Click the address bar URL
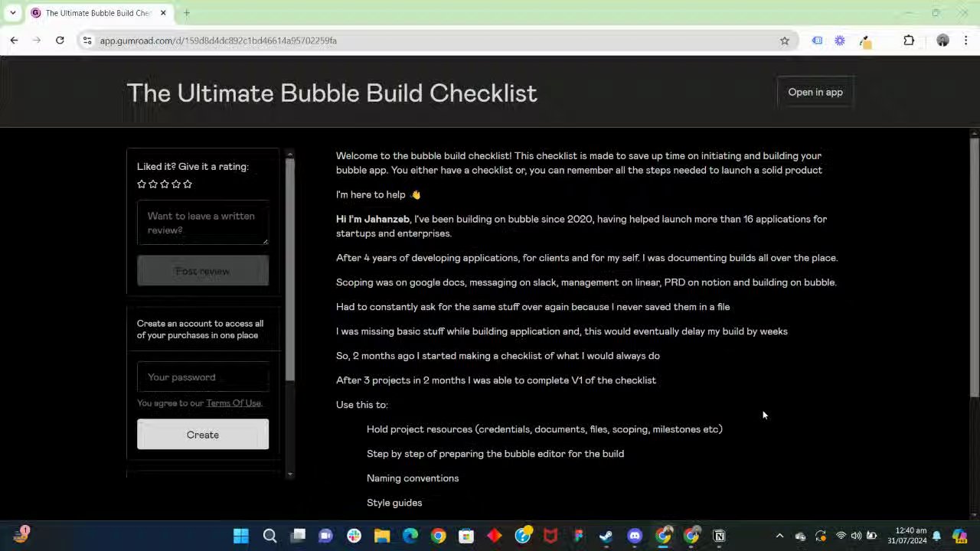Image resolution: width=980 pixels, height=551 pixels. (218, 41)
